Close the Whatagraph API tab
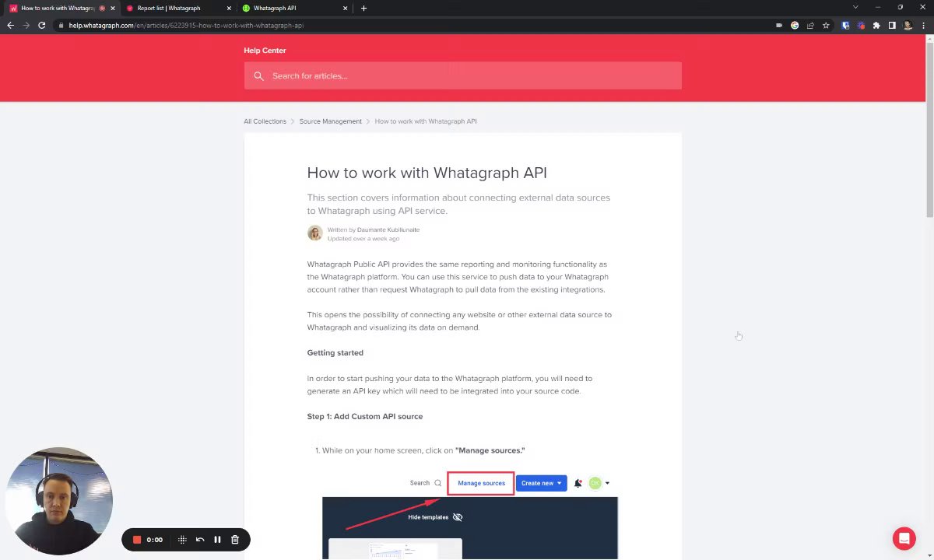This screenshot has width=934, height=560. tap(346, 8)
